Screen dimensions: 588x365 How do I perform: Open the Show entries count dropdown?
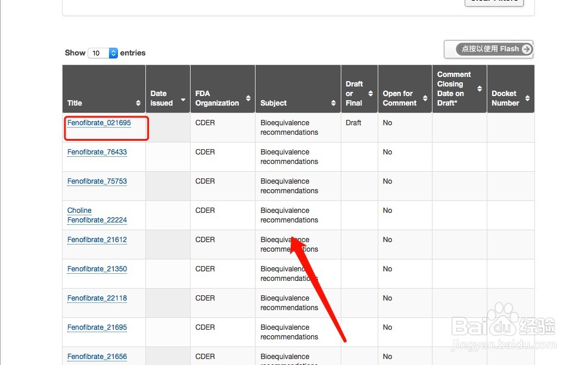point(102,53)
